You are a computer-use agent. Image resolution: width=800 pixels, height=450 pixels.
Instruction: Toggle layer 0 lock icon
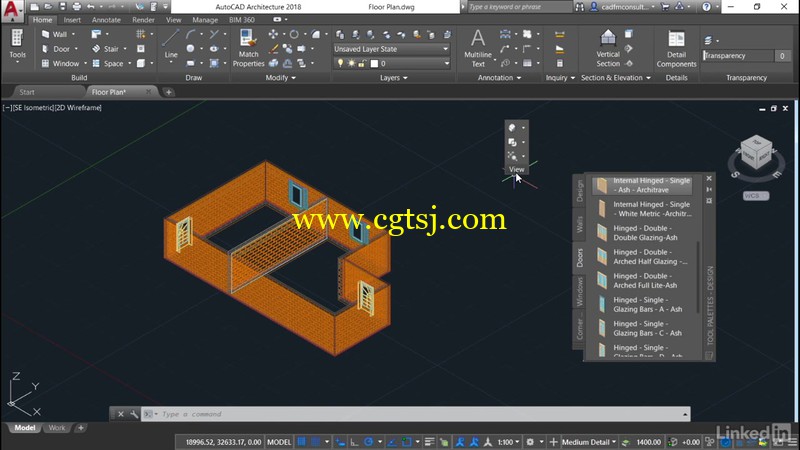[x=362, y=63]
